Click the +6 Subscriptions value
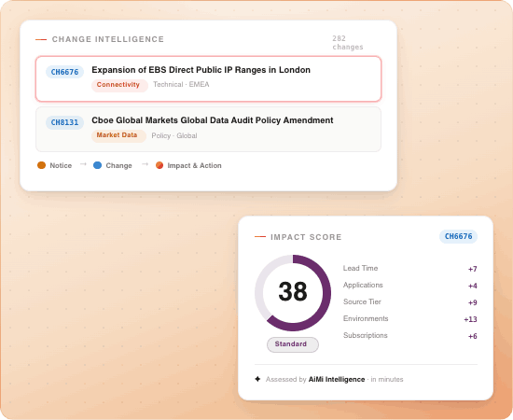513x420 pixels. (473, 336)
